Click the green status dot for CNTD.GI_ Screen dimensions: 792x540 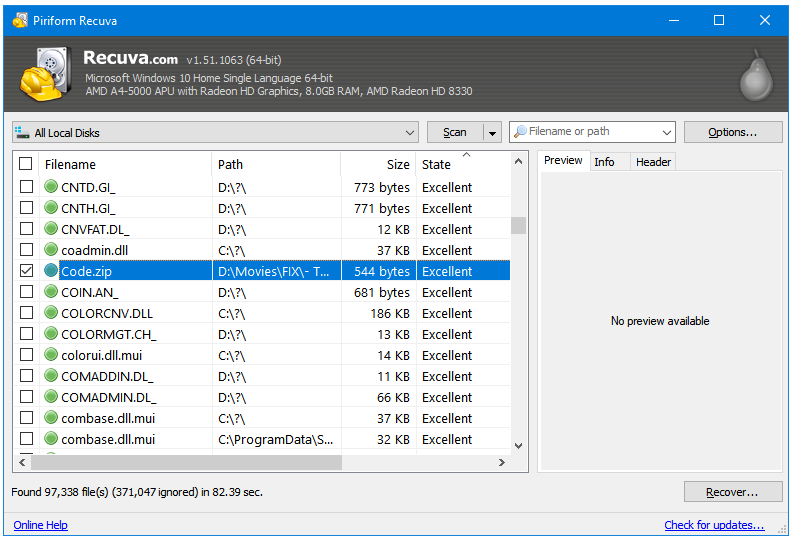coord(51,186)
